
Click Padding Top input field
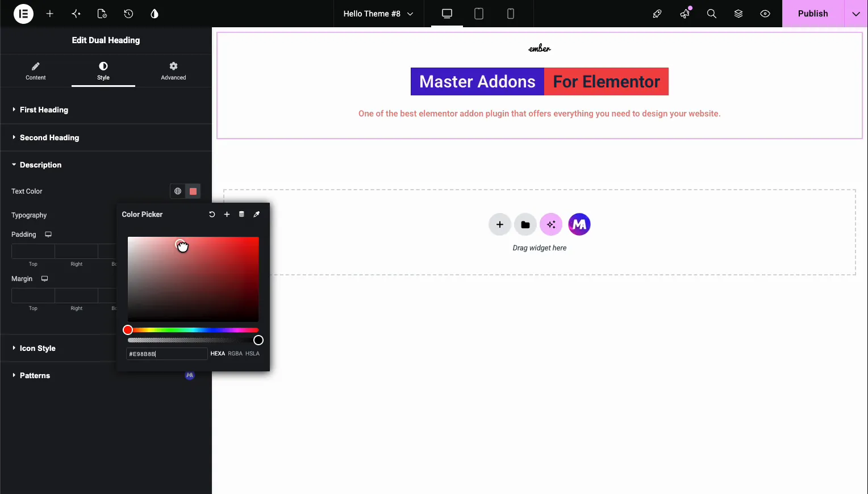coord(33,251)
